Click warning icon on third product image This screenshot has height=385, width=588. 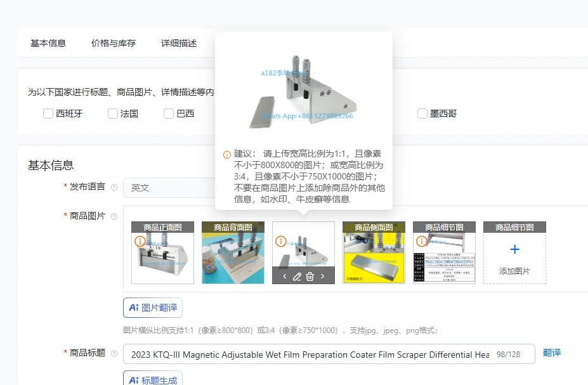(x=281, y=241)
